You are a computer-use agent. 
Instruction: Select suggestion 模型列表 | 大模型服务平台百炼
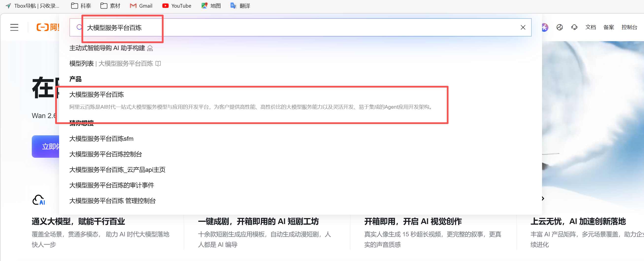point(111,64)
